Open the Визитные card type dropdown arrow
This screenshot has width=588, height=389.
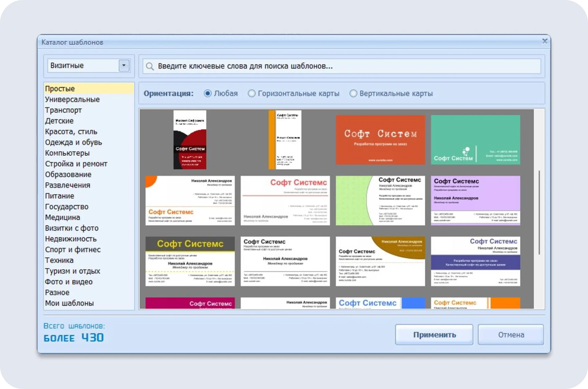click(124, 65)
